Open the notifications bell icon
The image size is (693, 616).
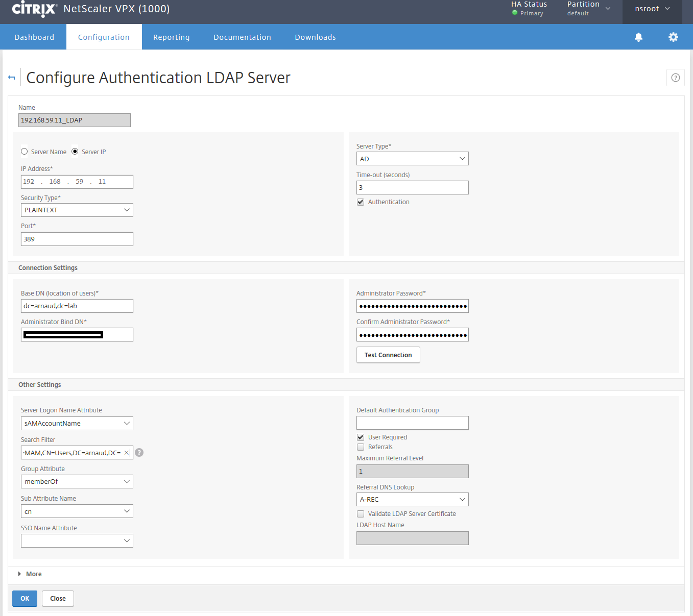pyautogui.click(x=638, y=37)
